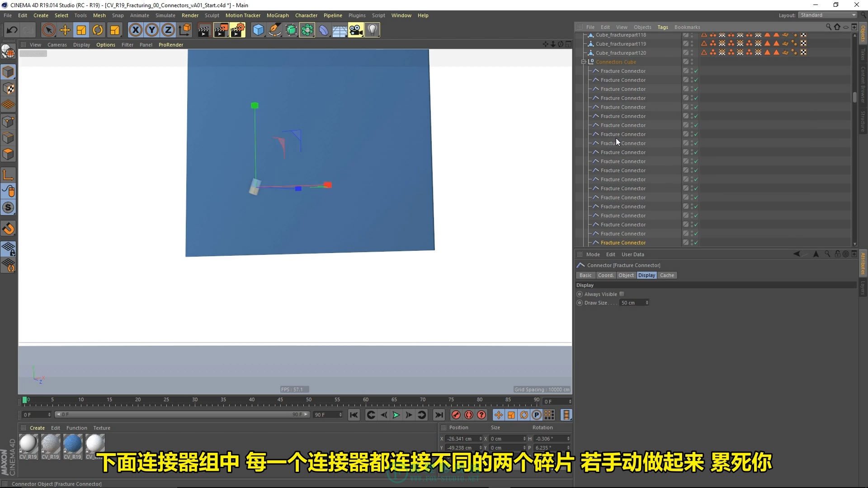Open the Spline Pen tool
The image size is (868, 488).
tap(275, 30)
